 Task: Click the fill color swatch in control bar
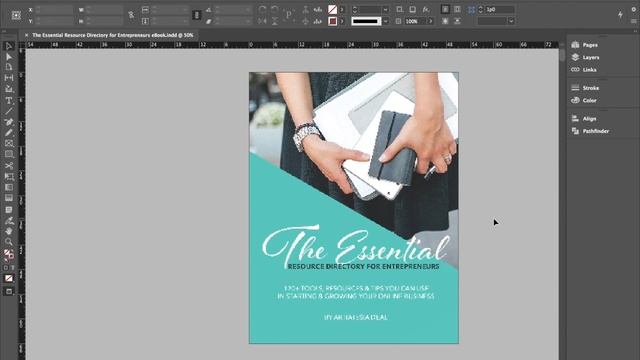[333, 9]
